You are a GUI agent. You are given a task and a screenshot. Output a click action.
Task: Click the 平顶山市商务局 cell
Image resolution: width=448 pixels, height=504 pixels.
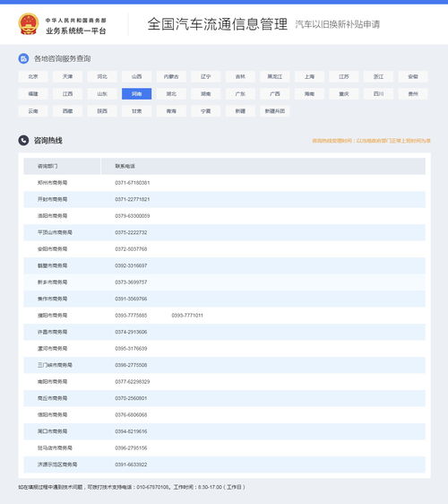pos(55,232)
